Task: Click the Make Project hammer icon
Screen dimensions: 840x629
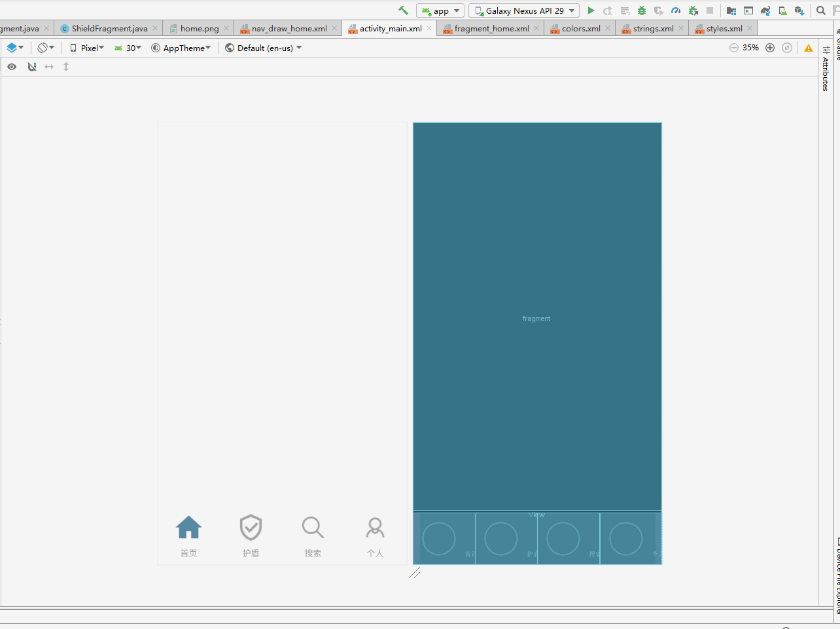Action: [403, 10]
